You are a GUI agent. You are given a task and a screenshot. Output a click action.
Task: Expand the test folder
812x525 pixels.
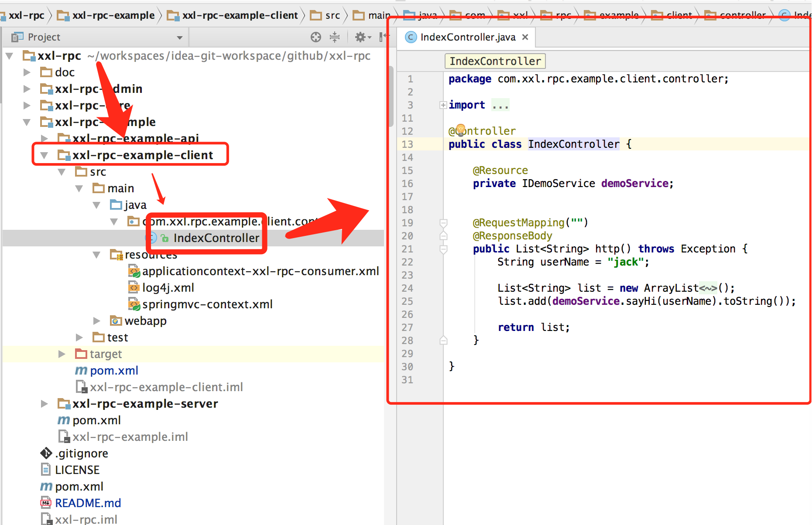[79, 337]
